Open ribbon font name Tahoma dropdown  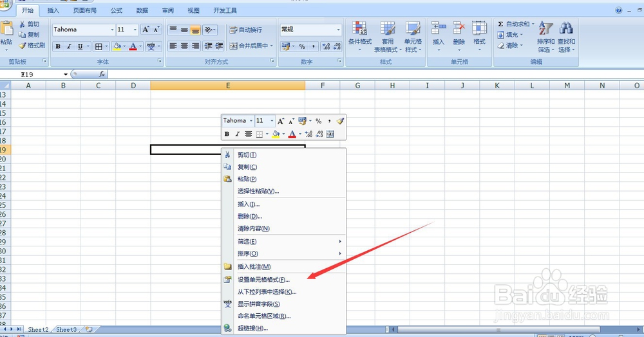click(x=112, y=30)
